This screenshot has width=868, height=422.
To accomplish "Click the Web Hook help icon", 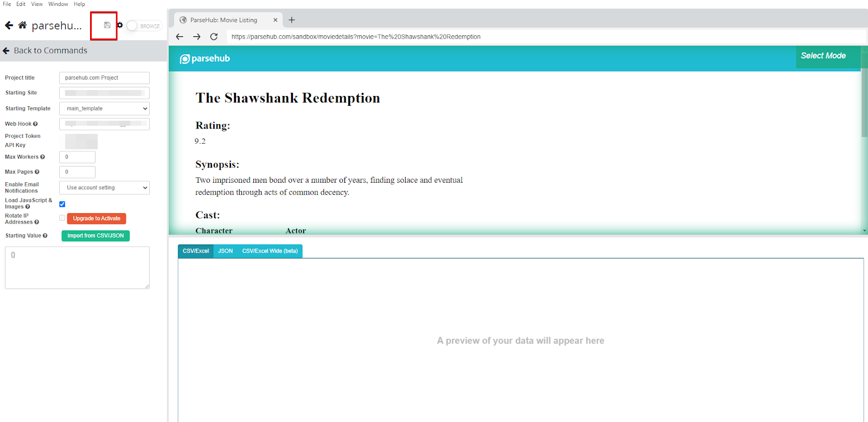I will coord(35,124).
